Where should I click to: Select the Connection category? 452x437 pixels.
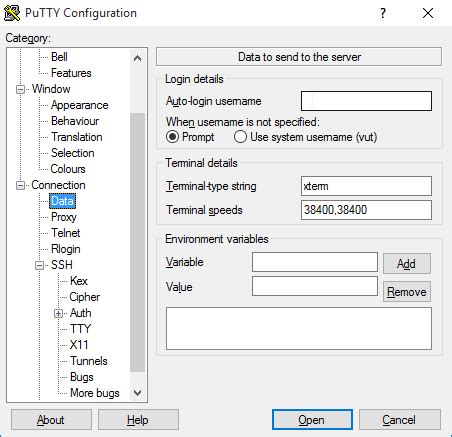58,185
